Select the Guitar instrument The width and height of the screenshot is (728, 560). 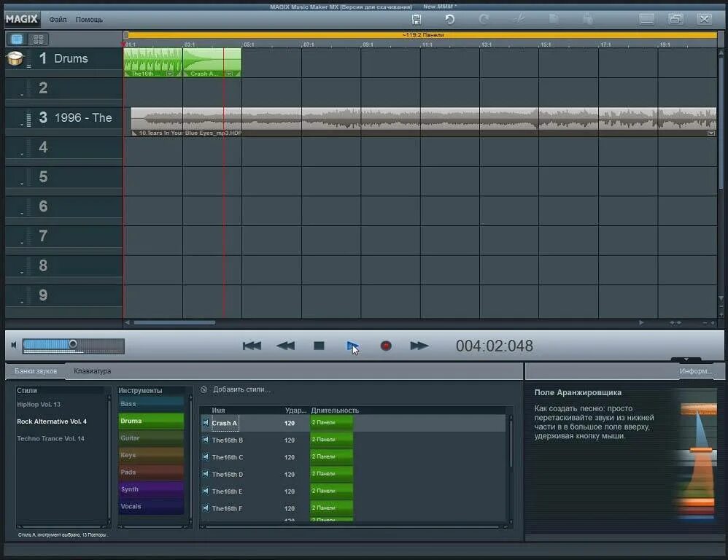[x=151, y=438]
